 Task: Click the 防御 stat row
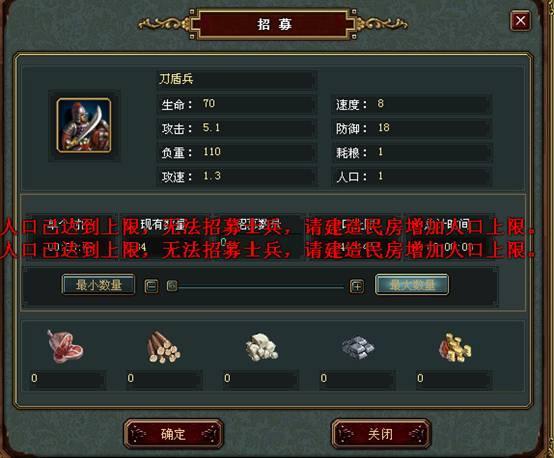coord(411,128)
